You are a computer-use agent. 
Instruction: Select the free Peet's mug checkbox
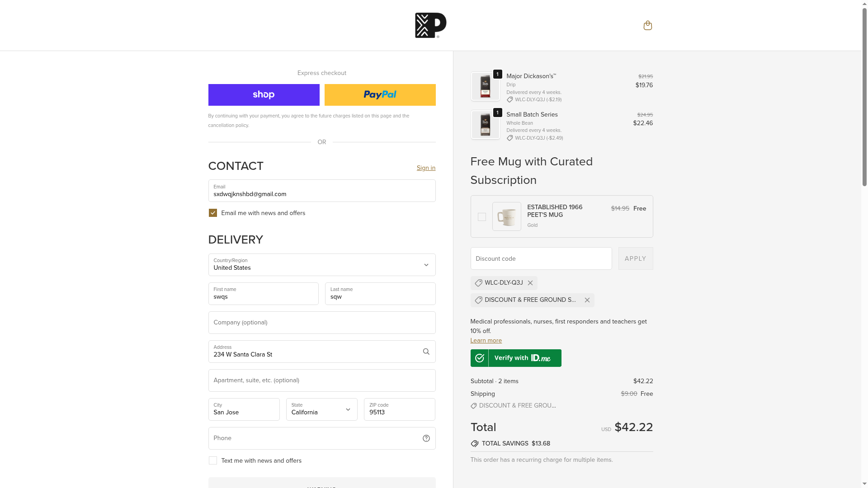tap(482, 217)
